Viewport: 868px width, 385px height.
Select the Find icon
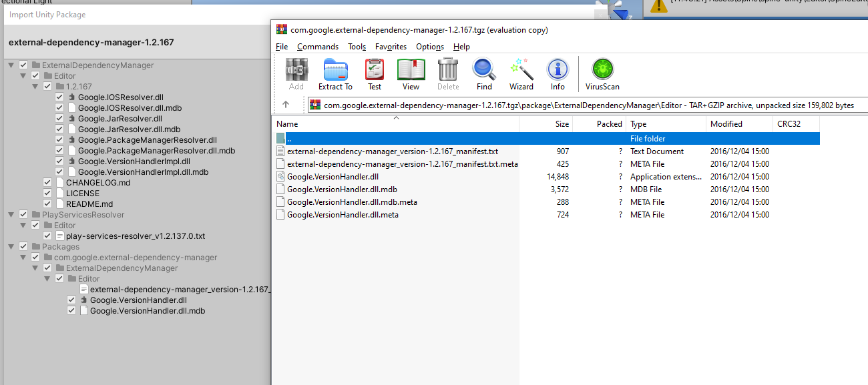[x=483, y=73]
